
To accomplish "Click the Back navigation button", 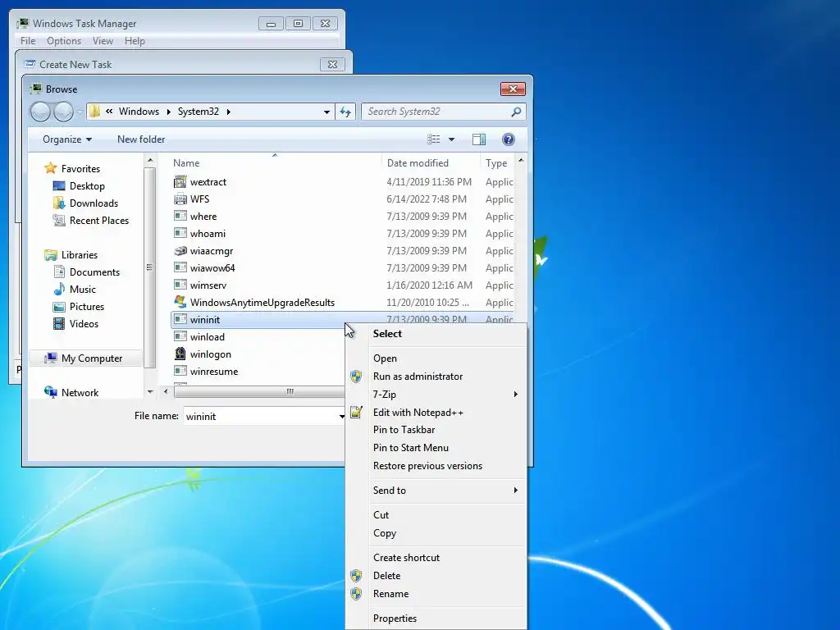I will (x=40, y=112).
